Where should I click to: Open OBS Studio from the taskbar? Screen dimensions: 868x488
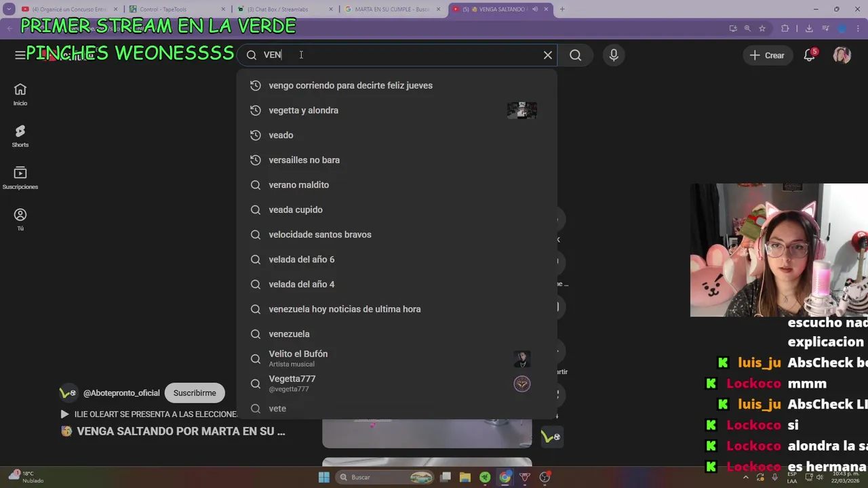(545, 477)
